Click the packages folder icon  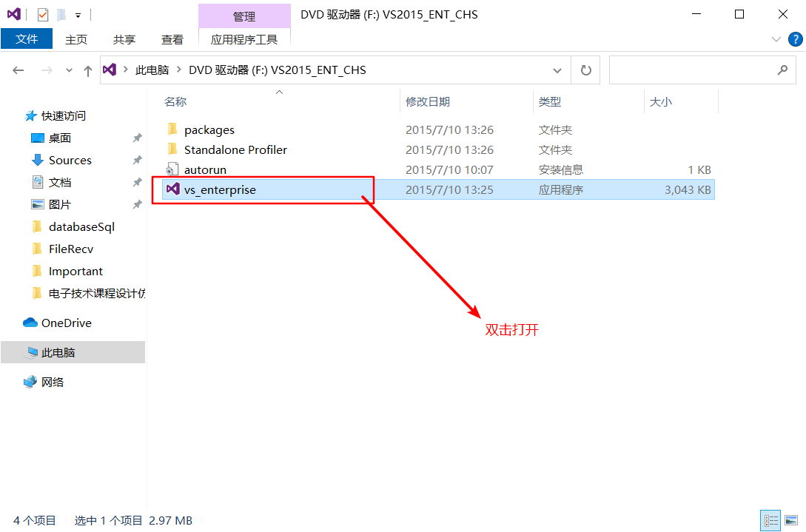pos(172,129)
